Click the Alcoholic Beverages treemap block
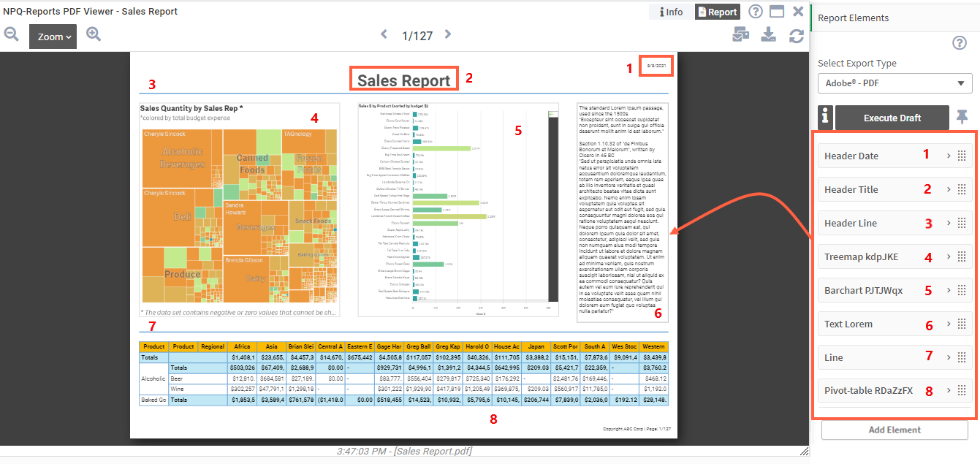The width and height of the screenshot is (980, 464). (183, 158)
